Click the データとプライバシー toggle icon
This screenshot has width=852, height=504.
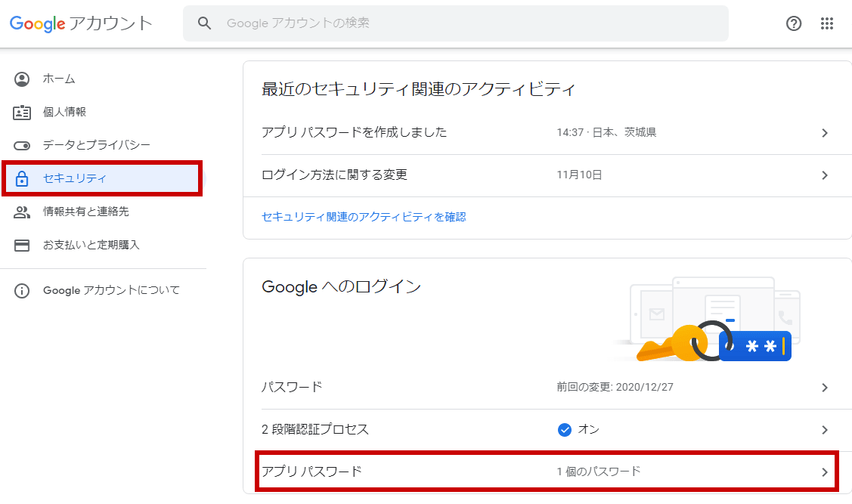click(x=22, y=145)
